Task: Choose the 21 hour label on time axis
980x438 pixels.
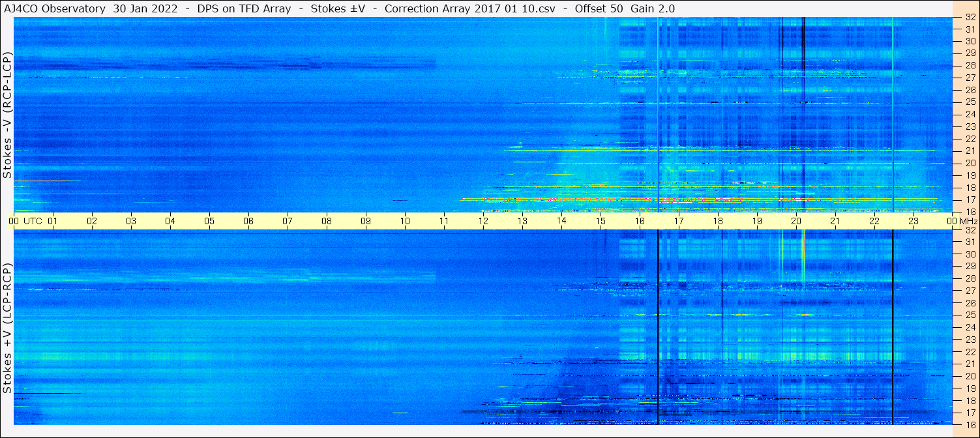Action: point(835,221)
